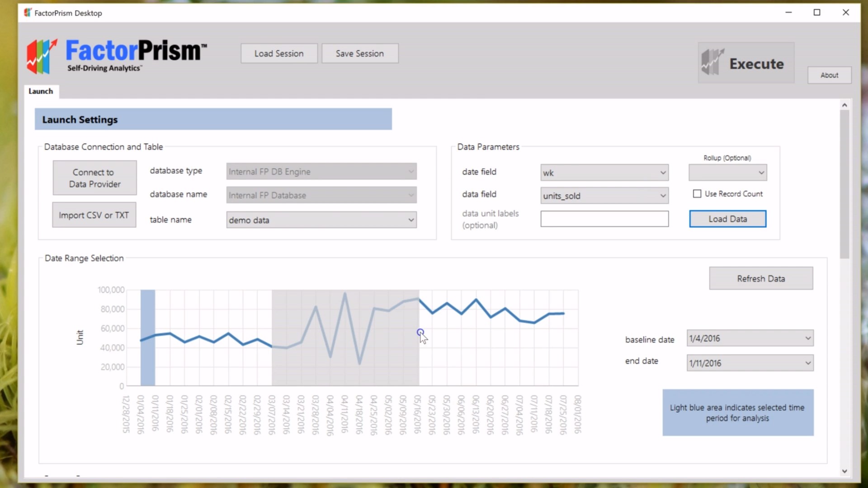Maximize the FactorPrism Desktop window
Viewport: 868px width, 488px height.
coord(817,13)
